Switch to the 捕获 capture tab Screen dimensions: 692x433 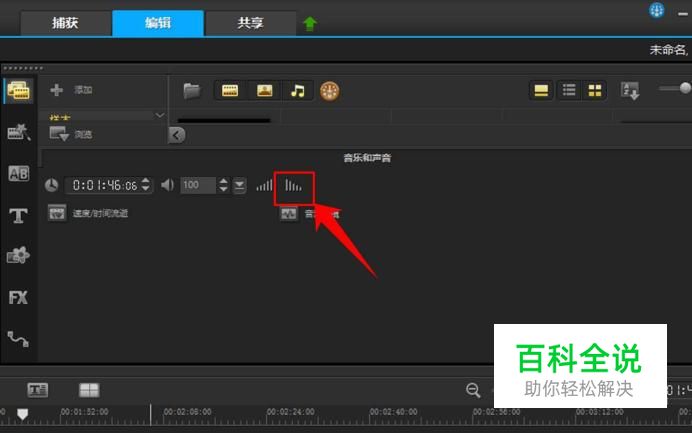pyautogui.click(x=65, y=23)
